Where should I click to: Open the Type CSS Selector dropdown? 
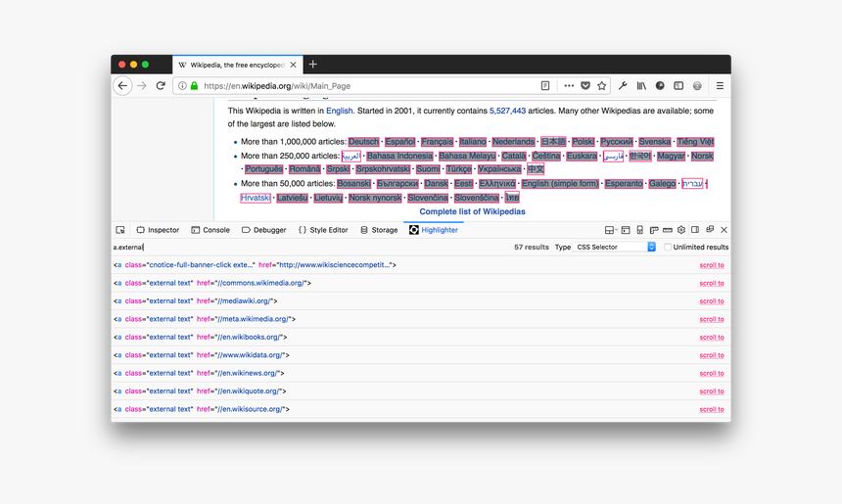[614, 247]
